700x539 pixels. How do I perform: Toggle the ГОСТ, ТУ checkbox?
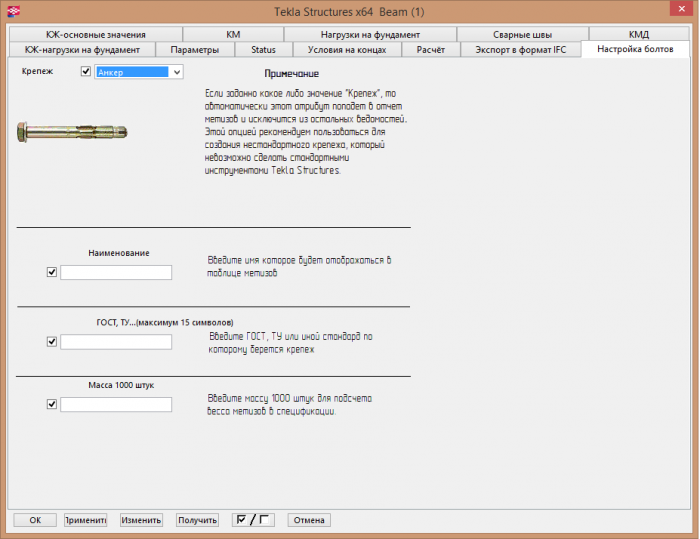point(52,342)
